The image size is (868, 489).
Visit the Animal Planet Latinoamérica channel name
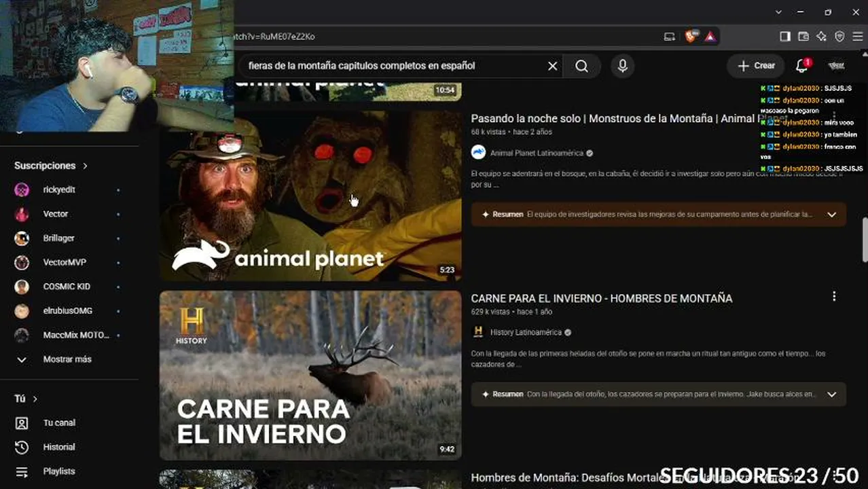coord(537,153)
